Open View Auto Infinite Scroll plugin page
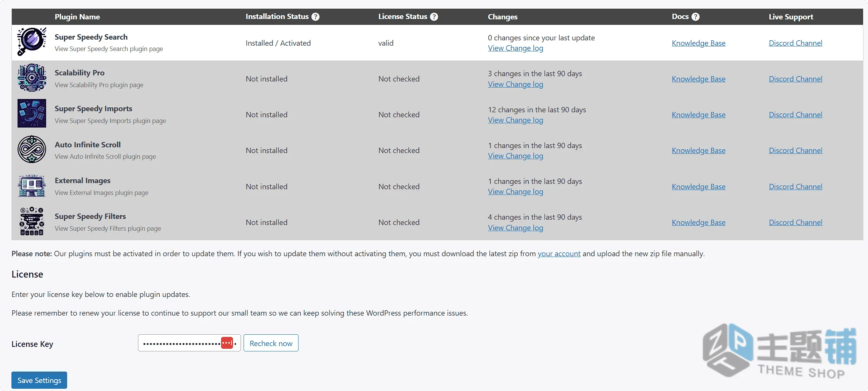 click(x=106, y=156)
